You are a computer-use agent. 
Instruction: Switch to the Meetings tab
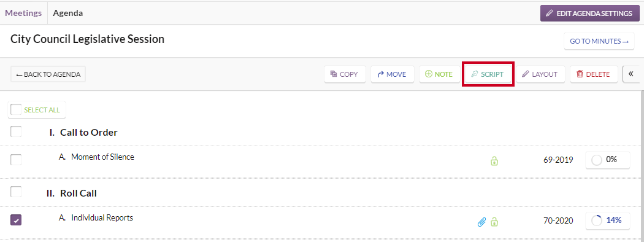pos(23,13)
